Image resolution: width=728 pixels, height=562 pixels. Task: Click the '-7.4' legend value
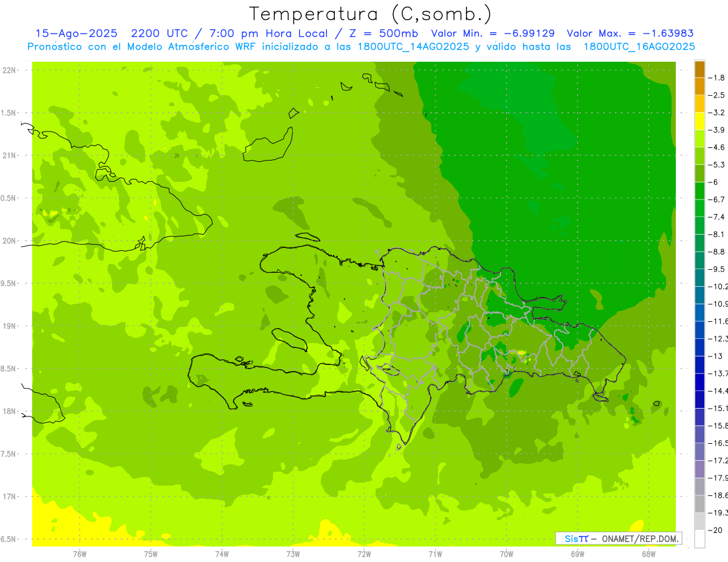[x=718, y=217]
